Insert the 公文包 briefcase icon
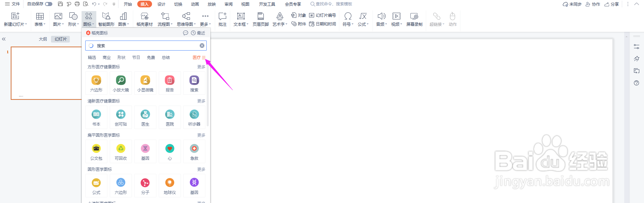 tap(96, 151)
